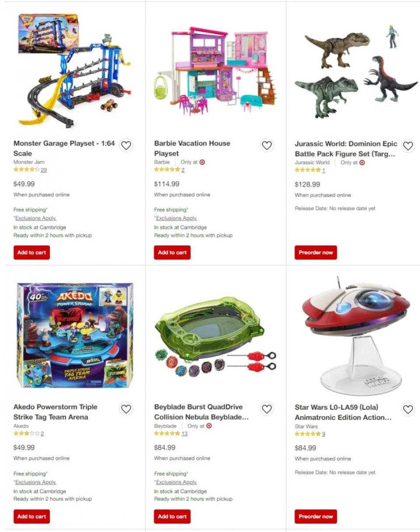
Task: Add Akedo Powerstorm Arena to cart
Action: (31, 516)
